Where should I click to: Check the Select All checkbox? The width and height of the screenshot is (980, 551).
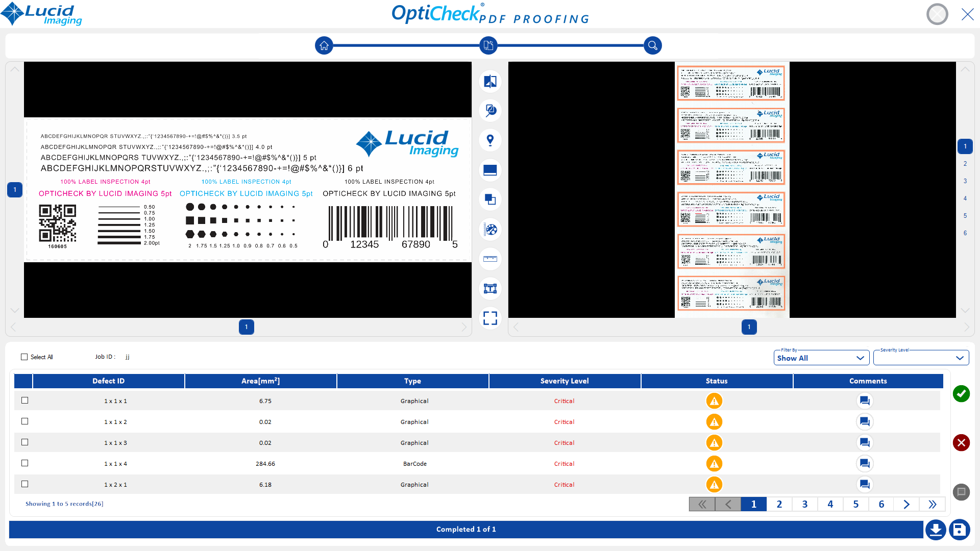click(24, 357)
